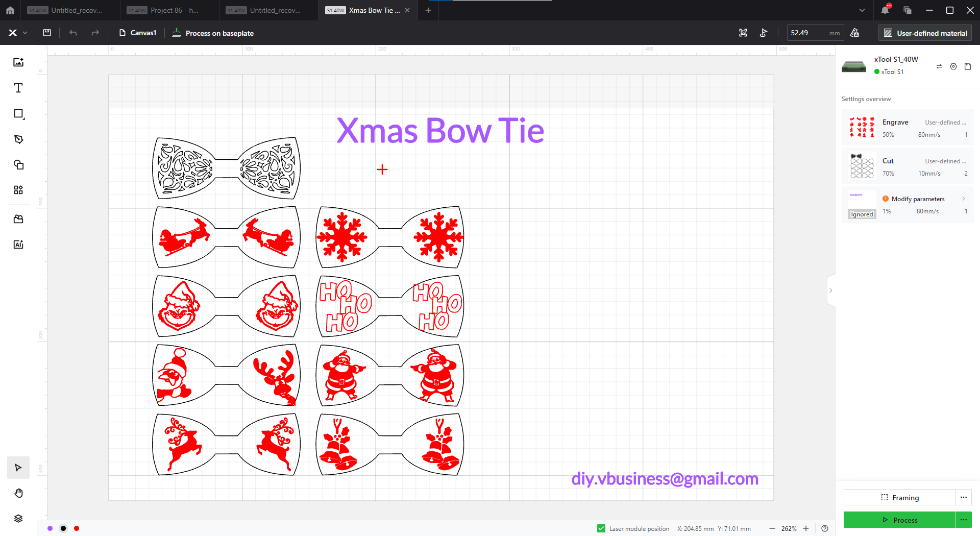Zoom out with the minus icon
This screenshot has width=980, height=536.
pos(772,528)
